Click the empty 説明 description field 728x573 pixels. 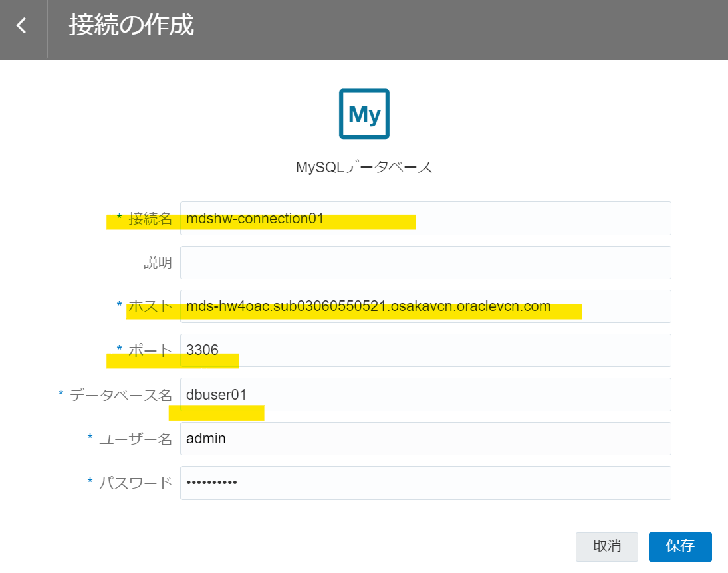(425, 262)
